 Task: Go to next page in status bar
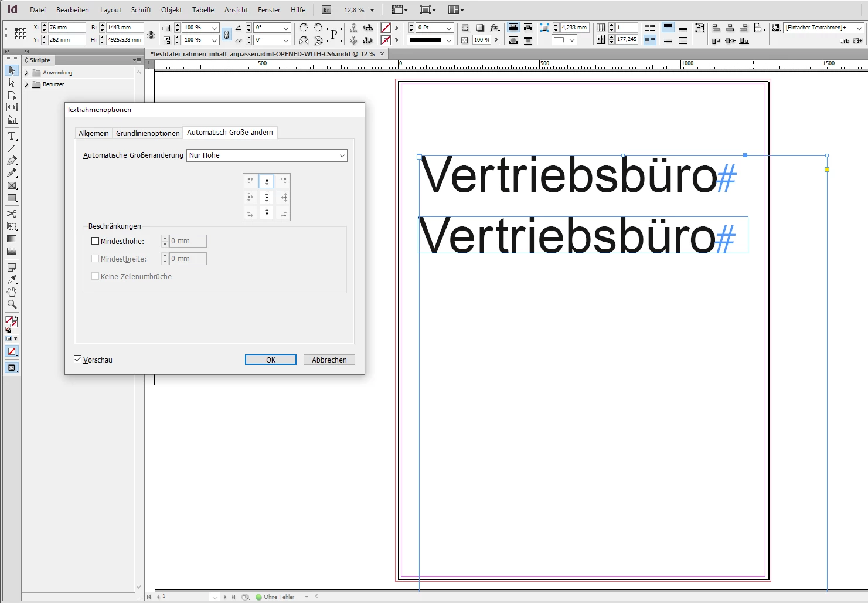pos(225,597)
